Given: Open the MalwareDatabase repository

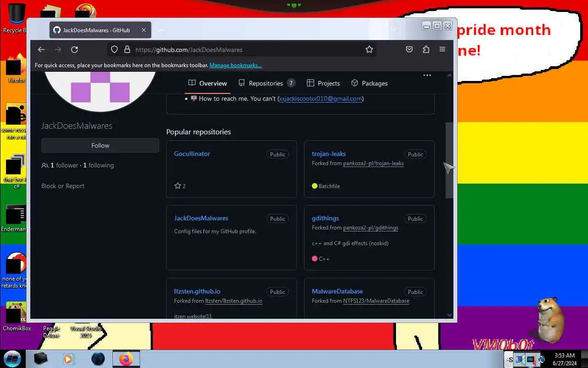Looking at the screenshot, I should [x=337, y=291].
